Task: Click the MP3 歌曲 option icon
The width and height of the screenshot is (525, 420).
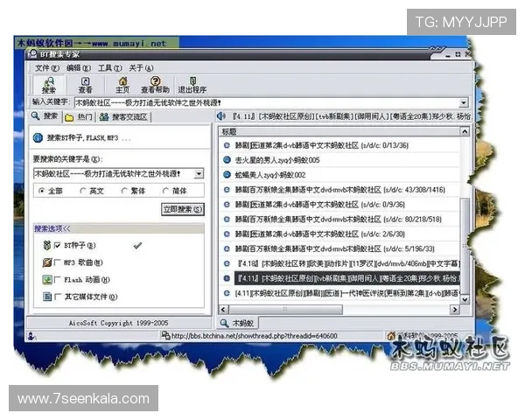Action: click(47, 262)
